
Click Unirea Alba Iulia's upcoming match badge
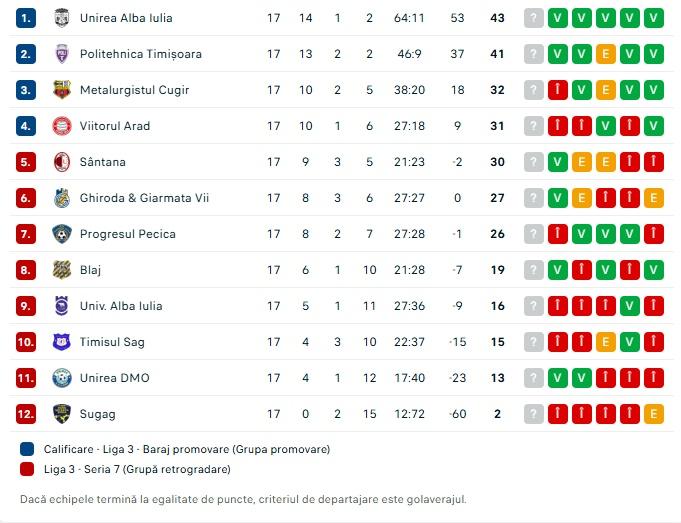click(x=535, y=18)
